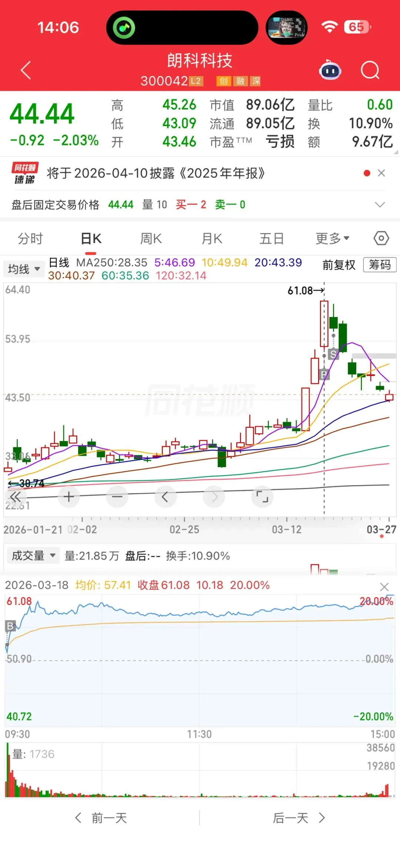400x868 pixels.
Task: Tap the battery 65 indicator
Action: tap(357, 27)
